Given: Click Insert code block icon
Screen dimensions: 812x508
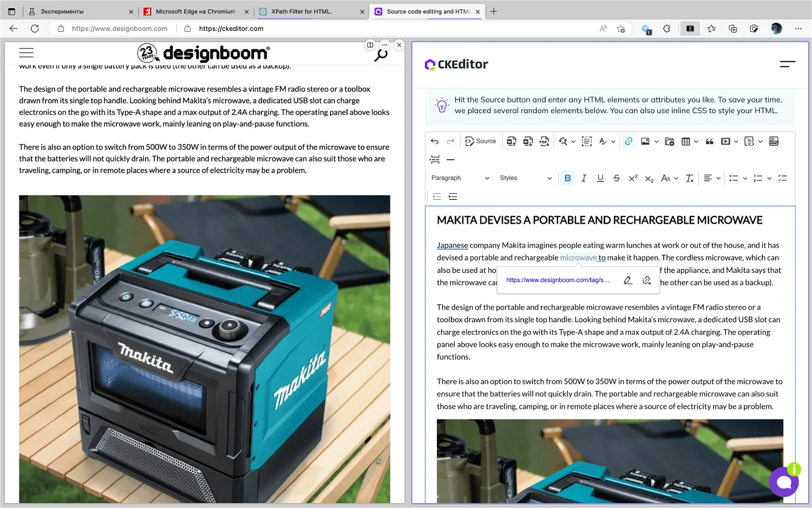Looking at the screenshot, I should pyautogui.click(x=749, y=141).
